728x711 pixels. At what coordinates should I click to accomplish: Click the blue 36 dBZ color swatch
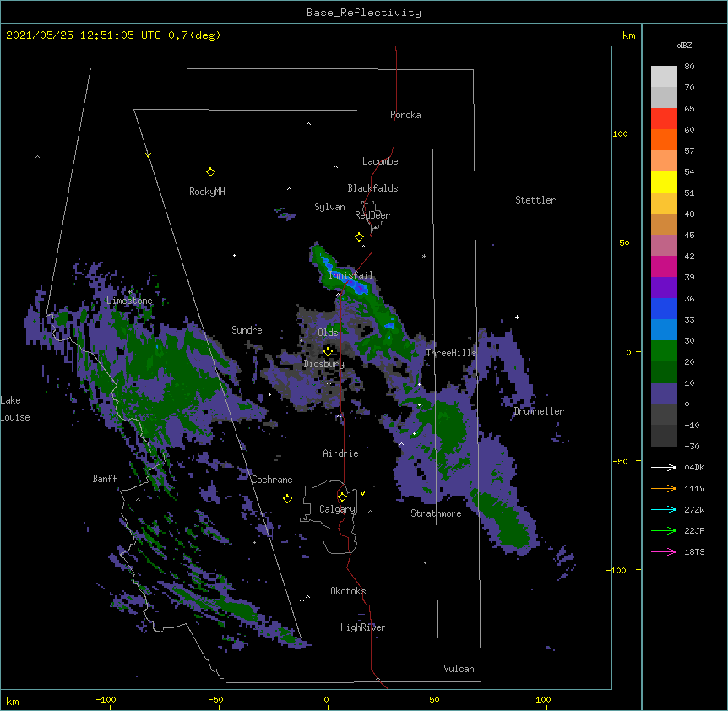(664, 308)
